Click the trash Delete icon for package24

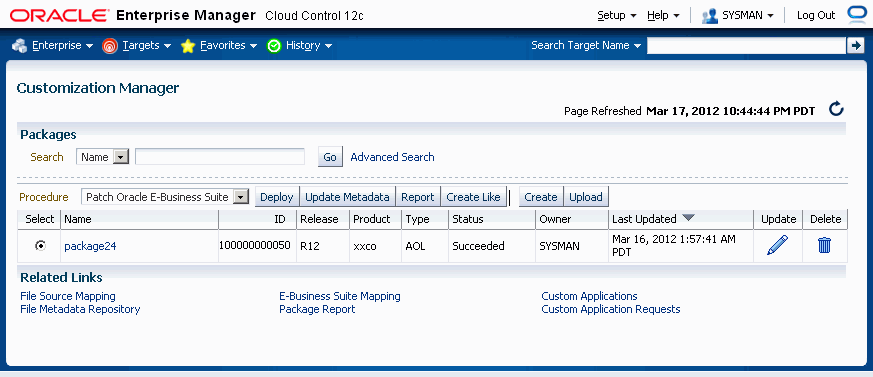point(824,245)
